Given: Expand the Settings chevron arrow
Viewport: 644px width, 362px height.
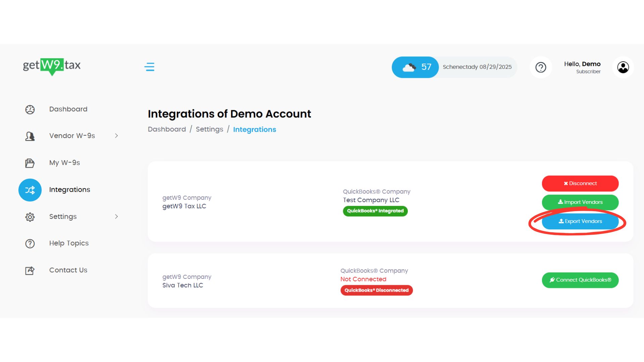Looking at the screenshot, I should (116, 217).
